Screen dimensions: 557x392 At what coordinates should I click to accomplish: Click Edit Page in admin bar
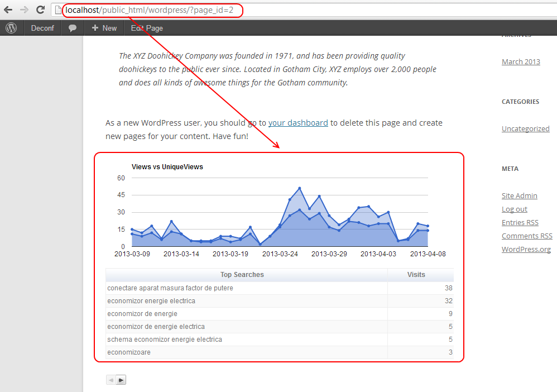coord(147,28)
